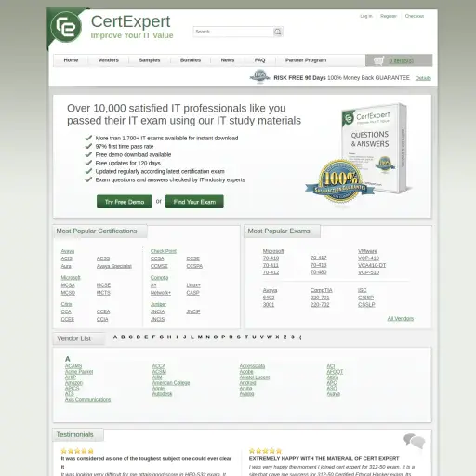Select letter A in Vendor List
This screenshot has width=476, height=476.
click(115, 337)
